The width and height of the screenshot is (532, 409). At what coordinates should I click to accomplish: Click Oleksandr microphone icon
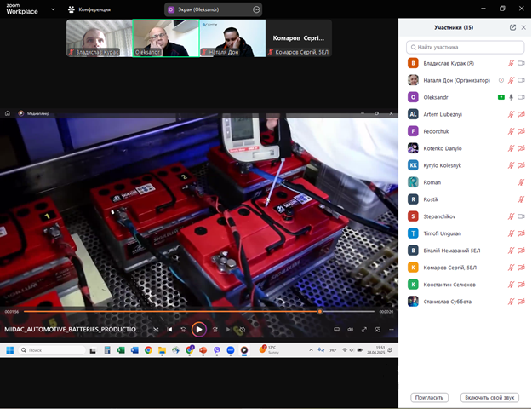pyautogui.click(x=511, y=97)
